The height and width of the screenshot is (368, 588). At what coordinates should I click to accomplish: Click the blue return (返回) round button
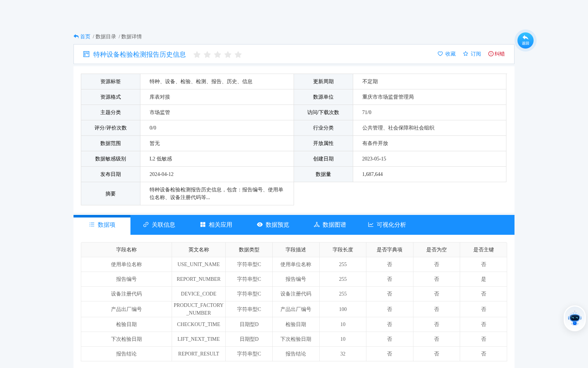click(x=525, y=40)
